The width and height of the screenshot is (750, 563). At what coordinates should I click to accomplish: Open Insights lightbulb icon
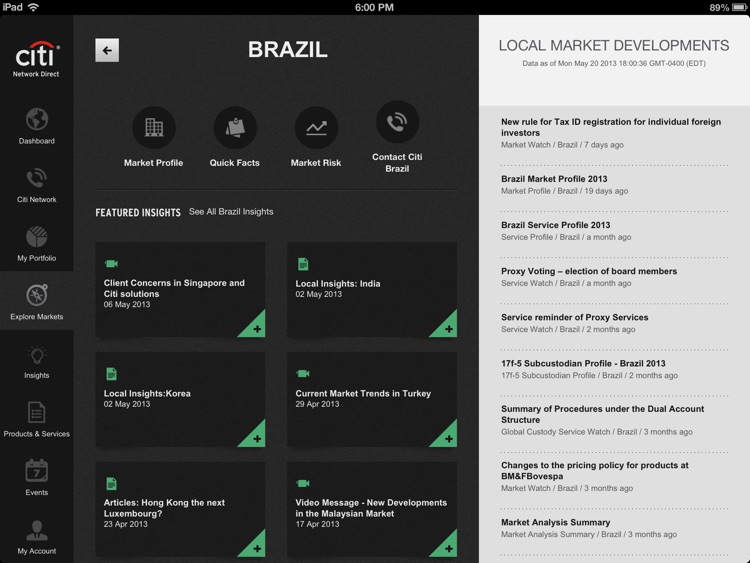pyautogui.click(x=37, y=355)
